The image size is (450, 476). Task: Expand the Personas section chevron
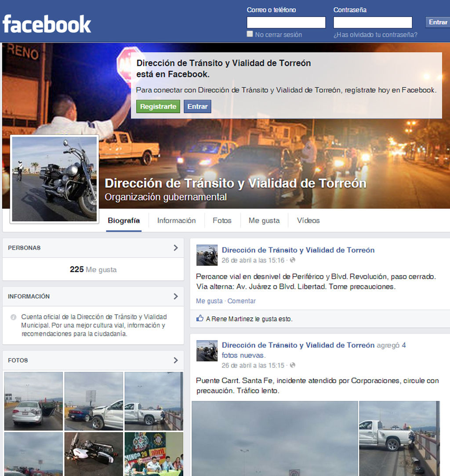(175, 248)
